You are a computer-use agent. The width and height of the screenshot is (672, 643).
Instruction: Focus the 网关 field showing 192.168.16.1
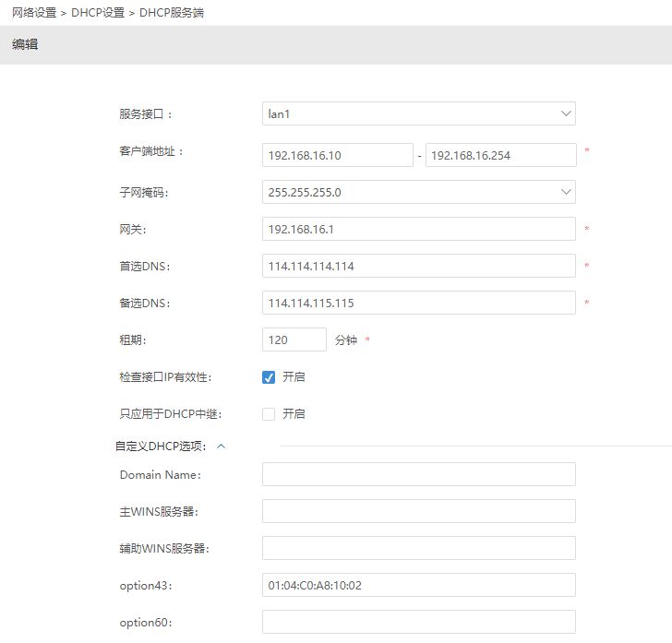point(418,229)
